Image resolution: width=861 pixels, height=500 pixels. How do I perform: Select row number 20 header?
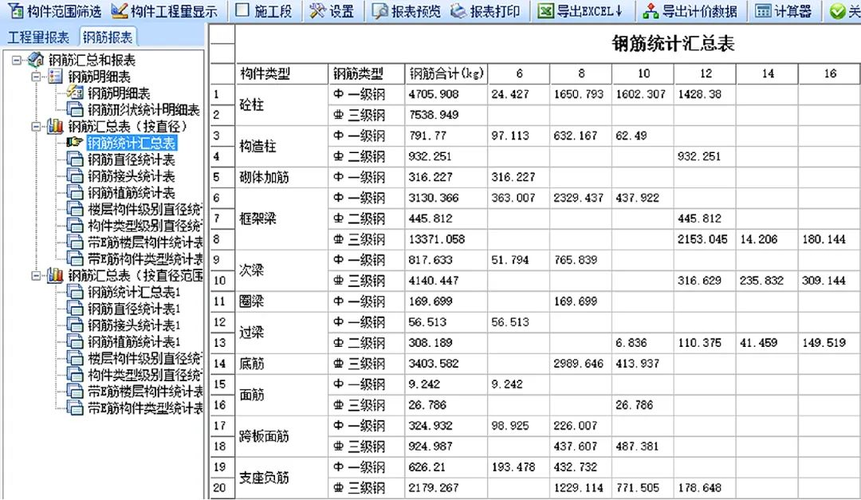(x=222, y=488)
